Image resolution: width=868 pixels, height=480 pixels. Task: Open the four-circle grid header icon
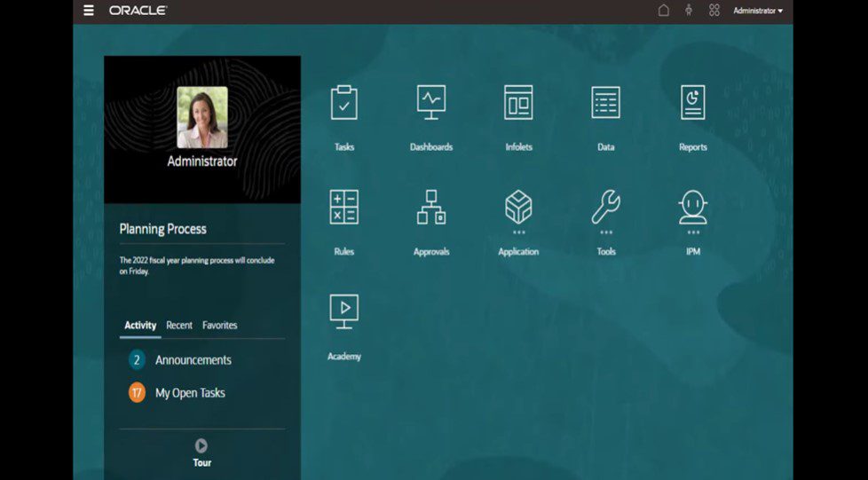714,11
